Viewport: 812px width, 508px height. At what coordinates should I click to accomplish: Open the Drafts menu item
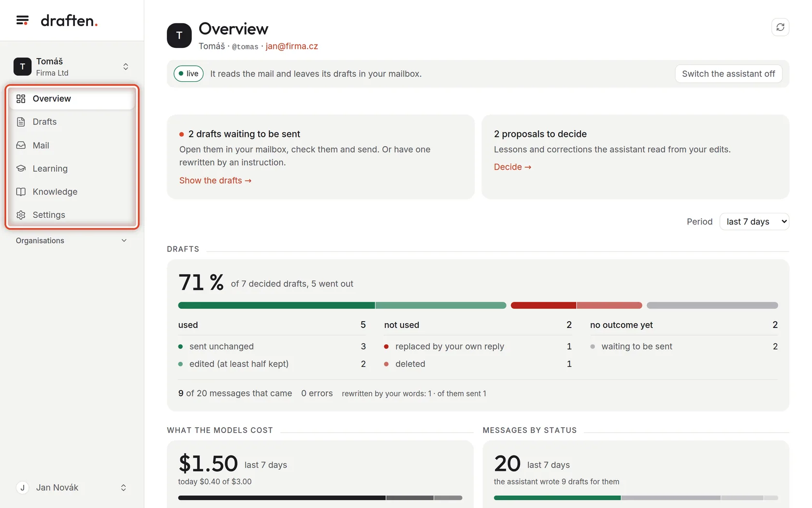pos(72,122)
